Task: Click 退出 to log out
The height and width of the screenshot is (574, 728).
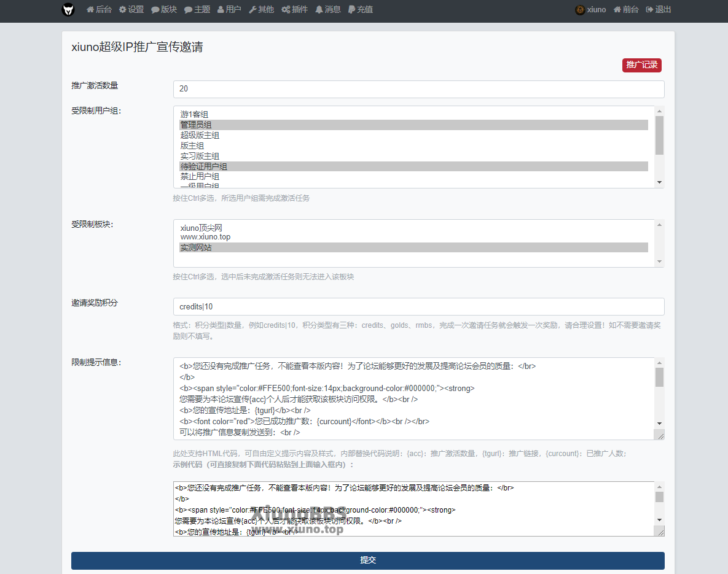Action: 658,10
